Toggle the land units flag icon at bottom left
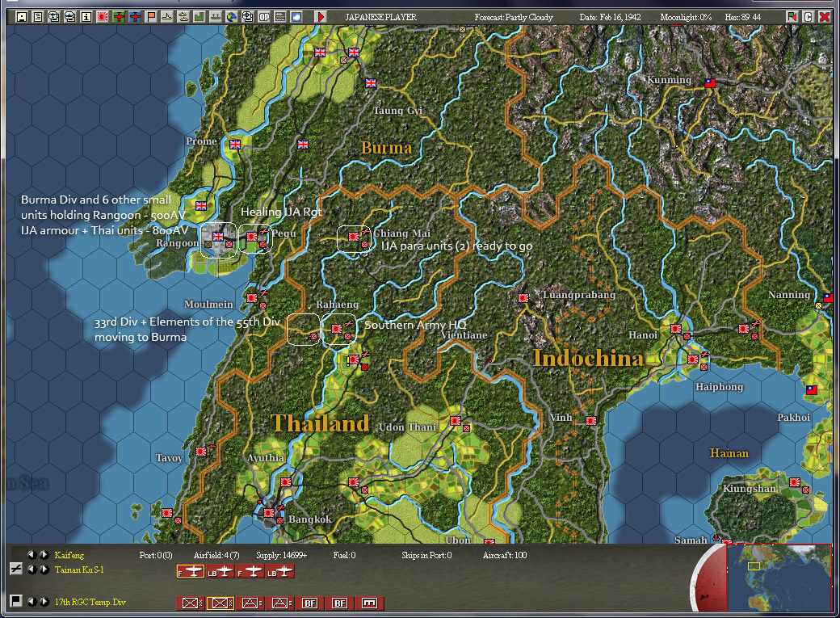Screen dimensions: 840x618 coord(16,601)
